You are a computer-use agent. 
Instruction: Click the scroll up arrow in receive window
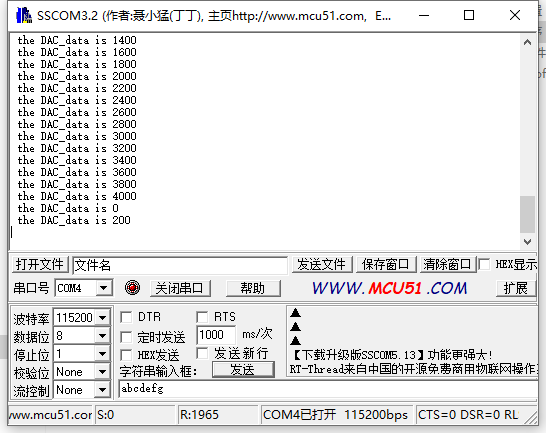527,42
